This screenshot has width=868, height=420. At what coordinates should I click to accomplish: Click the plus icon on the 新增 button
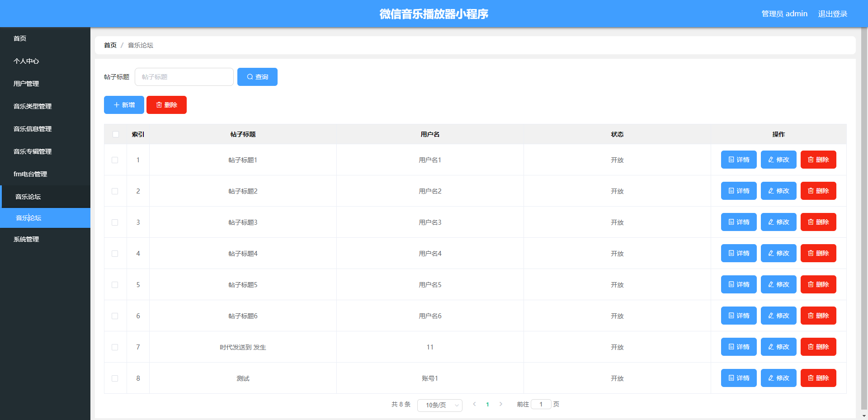tap(117, 104)
